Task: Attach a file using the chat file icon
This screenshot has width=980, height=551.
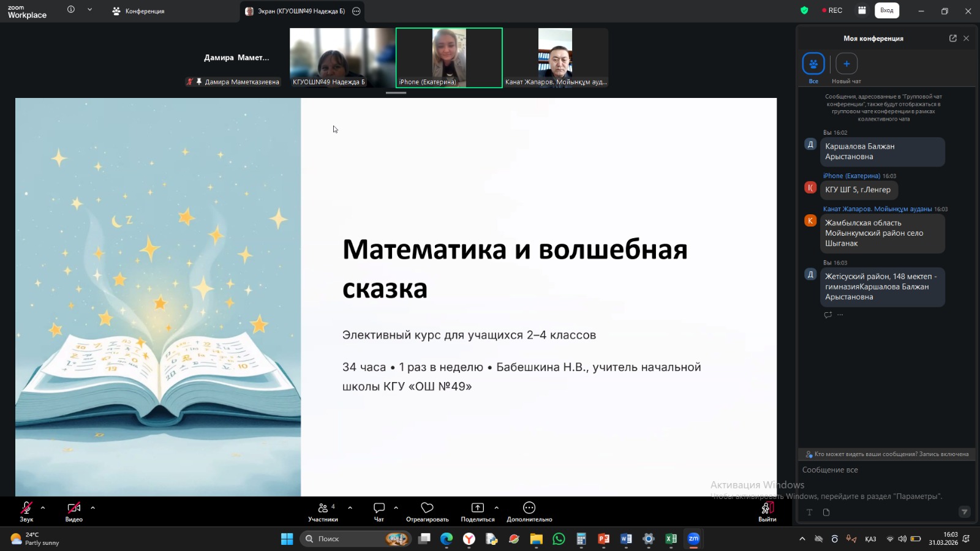Action: (x=826, y=512)
